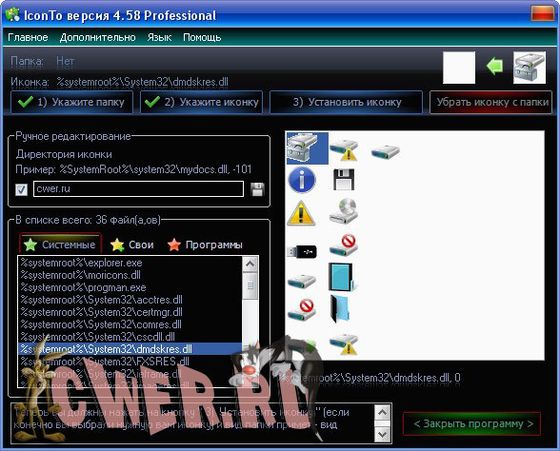Toggle the manual editing checkbox
Viewport: 560px width, 451px height.
point(21,189)
